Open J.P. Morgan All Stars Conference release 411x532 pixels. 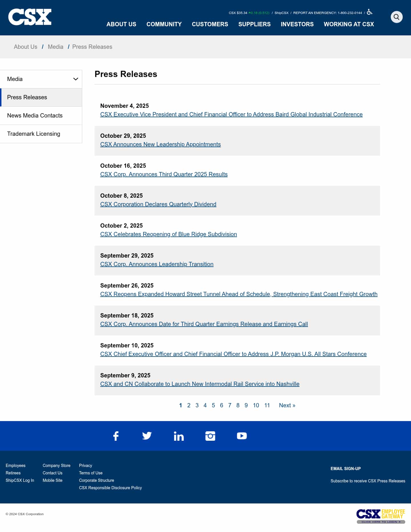point(233,354)
